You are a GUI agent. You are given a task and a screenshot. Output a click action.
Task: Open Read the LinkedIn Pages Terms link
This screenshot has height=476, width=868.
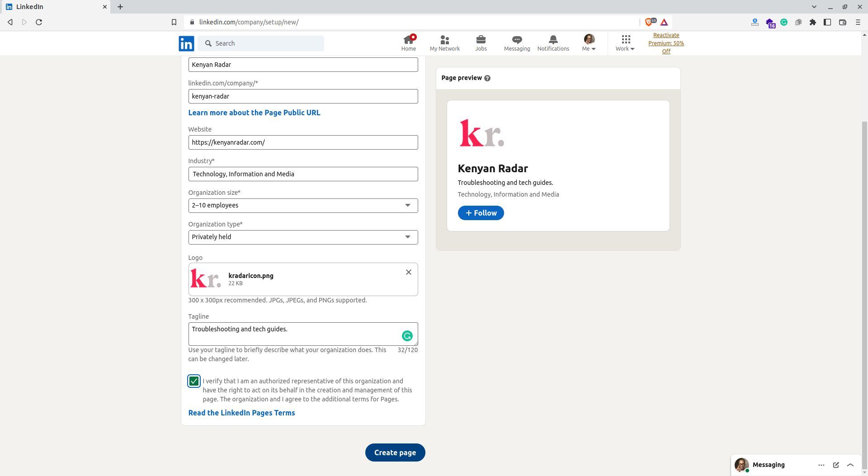point(241,412)
